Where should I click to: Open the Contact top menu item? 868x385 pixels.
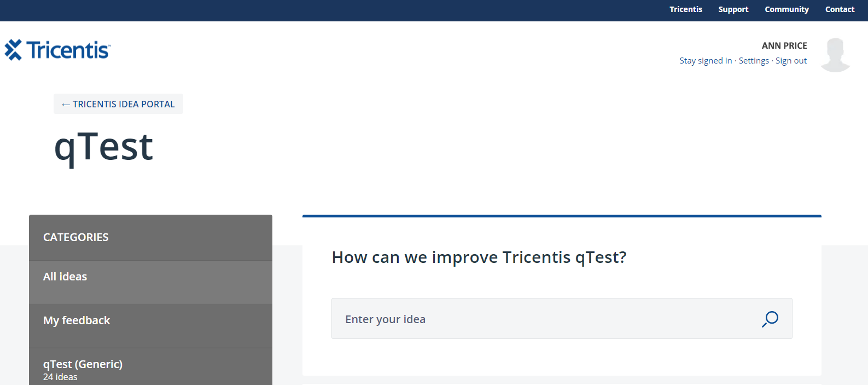[x=840, y=9]
